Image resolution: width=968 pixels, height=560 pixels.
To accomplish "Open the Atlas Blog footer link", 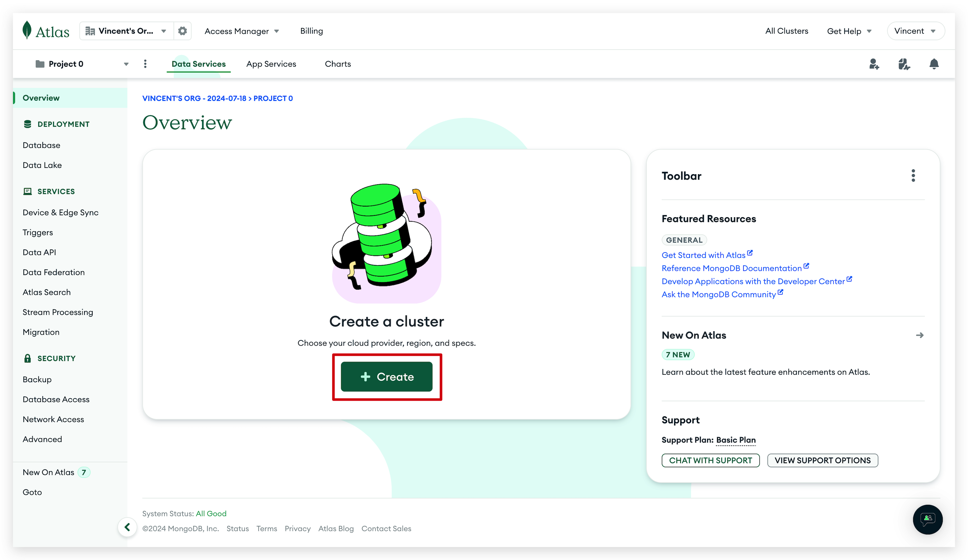I will tap(336, 529).
